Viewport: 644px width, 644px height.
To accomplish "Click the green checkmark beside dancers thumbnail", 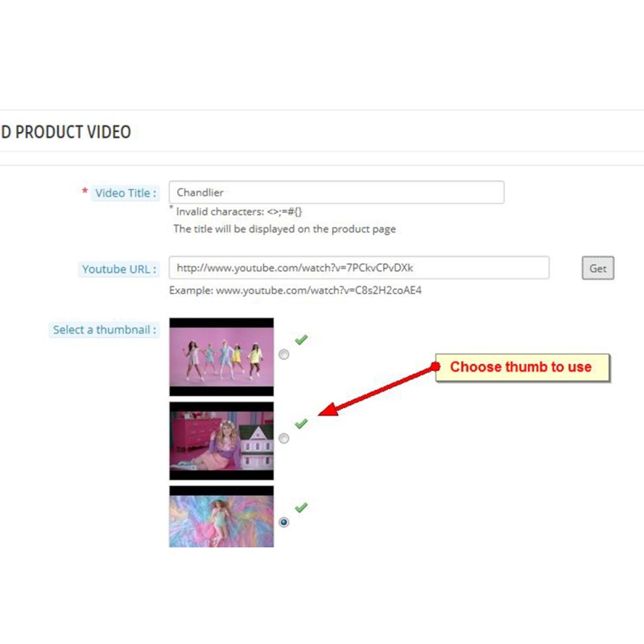I will point(301,340).
